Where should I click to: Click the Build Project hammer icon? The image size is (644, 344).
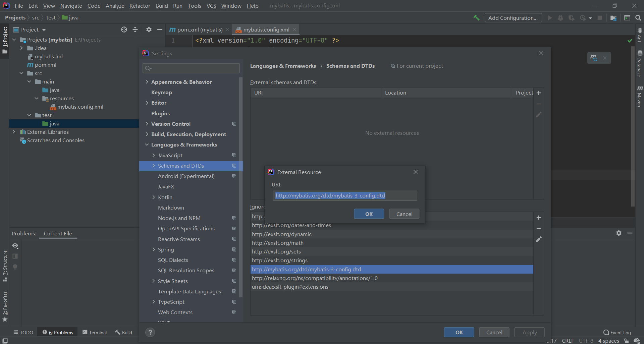click(x=476, y=18)
